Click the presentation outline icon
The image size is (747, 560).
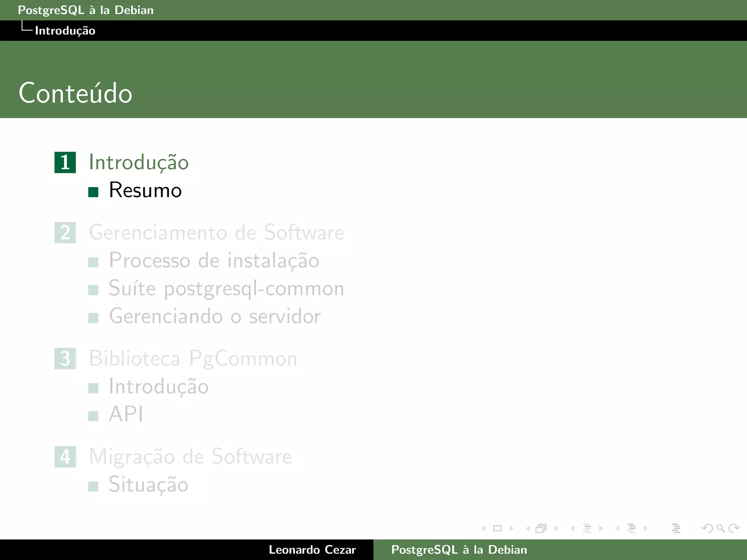click(x=676, y=528)
